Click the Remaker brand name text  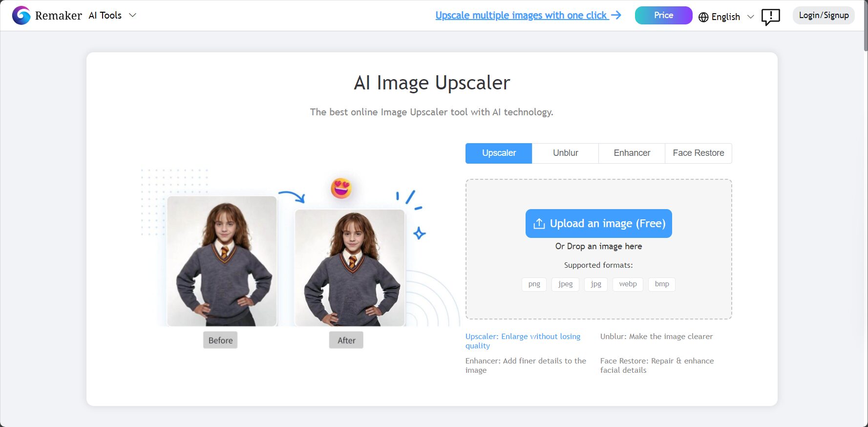click(x=59, y=16)
